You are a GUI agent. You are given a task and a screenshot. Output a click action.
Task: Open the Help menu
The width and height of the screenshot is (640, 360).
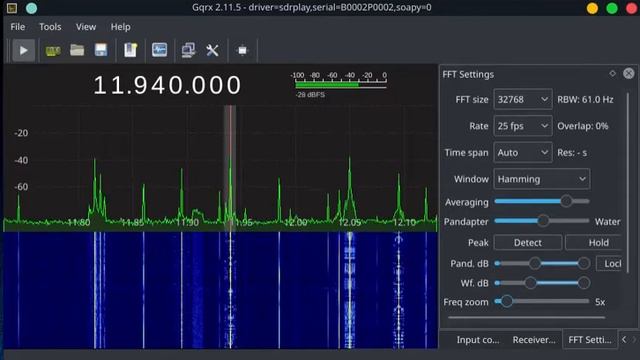(x=120, y=27)
